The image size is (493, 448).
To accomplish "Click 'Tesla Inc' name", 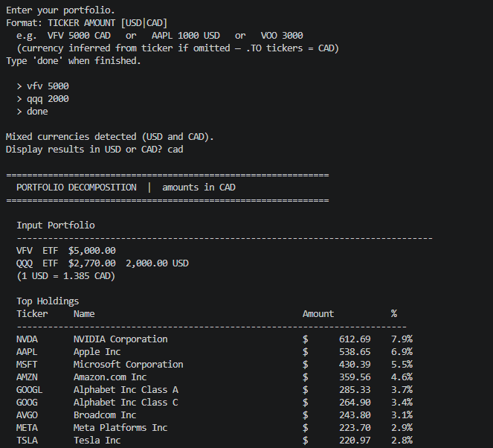I will pos(97,441).
